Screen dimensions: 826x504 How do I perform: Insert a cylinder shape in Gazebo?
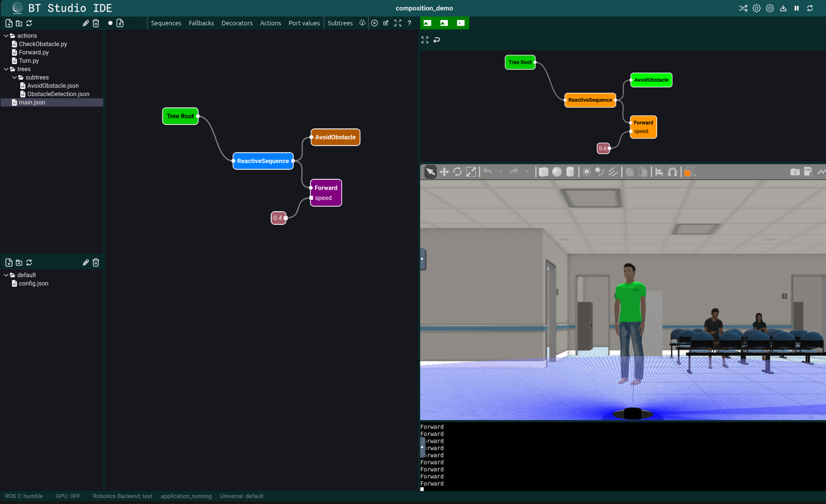coord(570,172)
